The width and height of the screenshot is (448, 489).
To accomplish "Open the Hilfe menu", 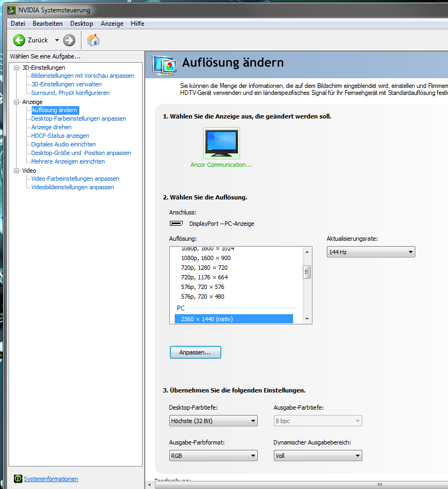I will pyautogui.click(x=137, y=24).
